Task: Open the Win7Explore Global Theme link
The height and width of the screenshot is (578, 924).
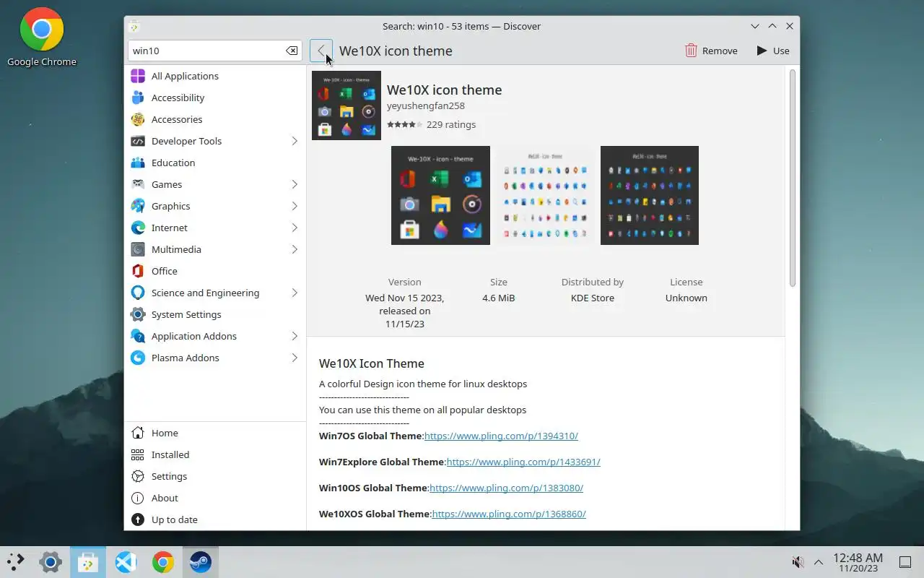Action: click(x=523, y=462)
